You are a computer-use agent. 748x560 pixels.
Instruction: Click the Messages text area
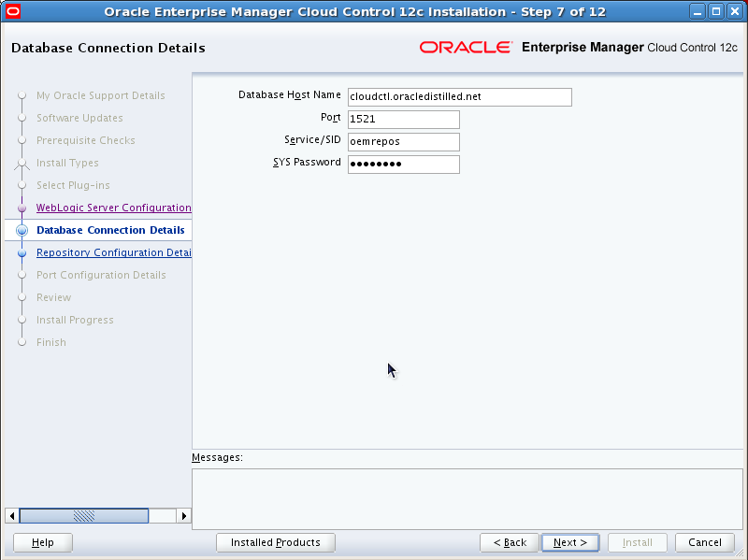[467, 499]
